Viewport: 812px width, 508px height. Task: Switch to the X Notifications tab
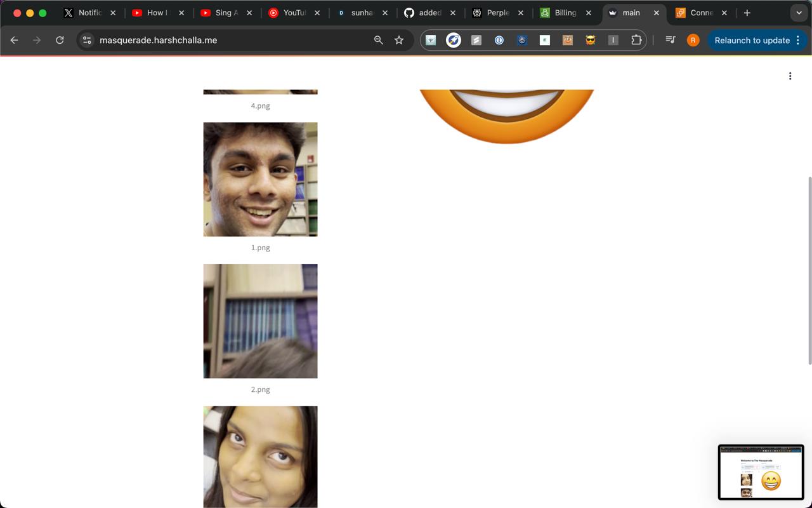tap(90, 13)
